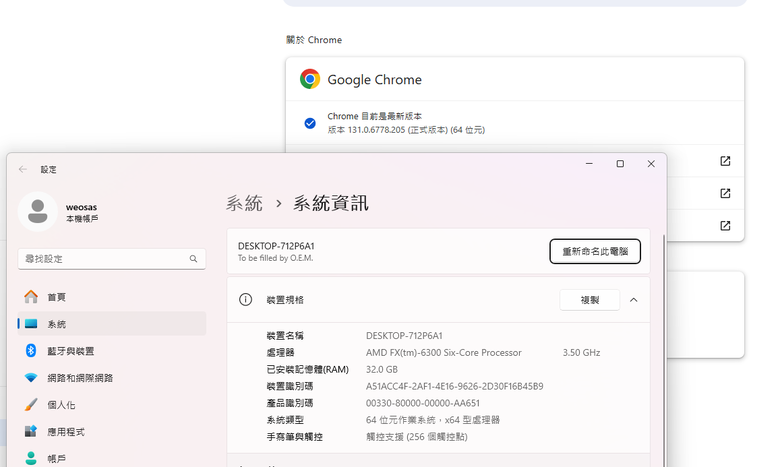This screenshot has width=780, height=467.
Task: Click the 觸控支援 (256 個觸控點) value
Action: (417, 437)
